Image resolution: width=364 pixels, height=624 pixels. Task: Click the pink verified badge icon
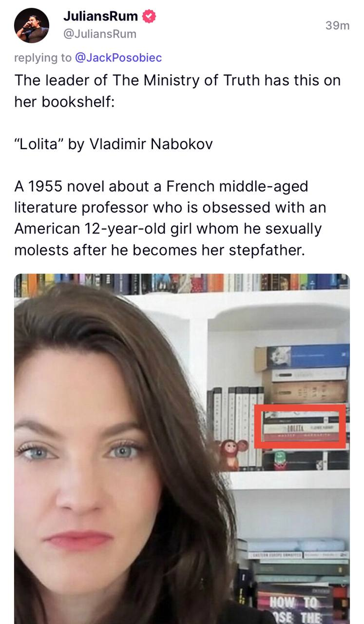(x=149, y=17)
